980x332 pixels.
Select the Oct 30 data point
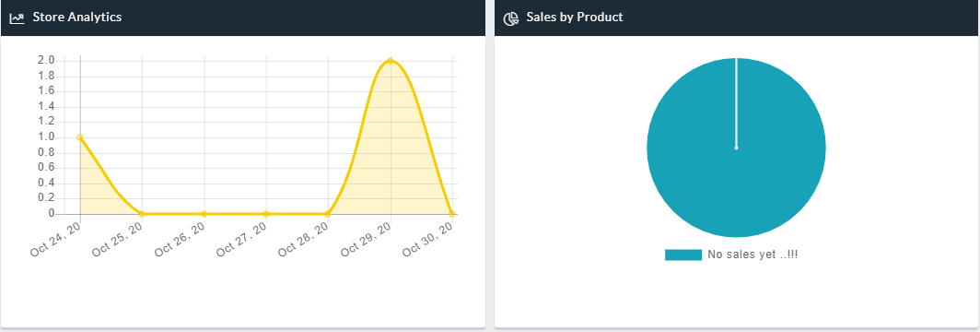[x=452, y=214]
